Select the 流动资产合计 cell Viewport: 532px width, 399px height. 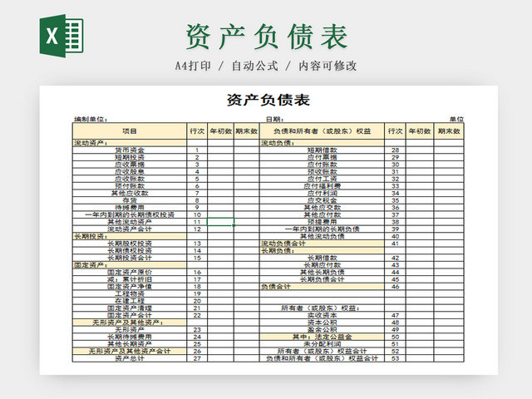click(130, 229)
